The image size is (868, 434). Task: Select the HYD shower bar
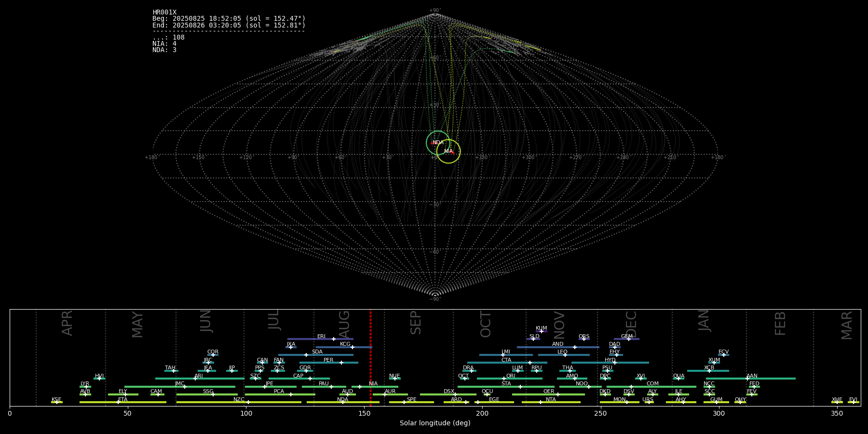click(x=610, y=363)
